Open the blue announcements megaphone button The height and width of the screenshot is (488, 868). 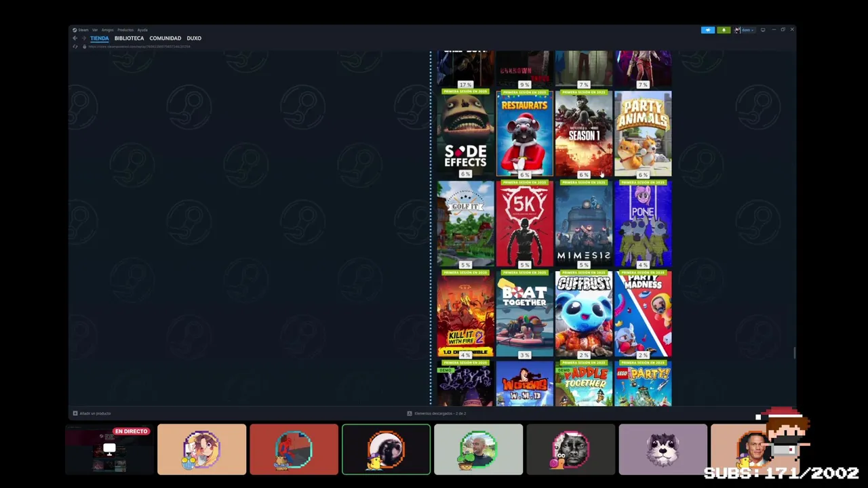pyautogui.click(x=707, y=30)
